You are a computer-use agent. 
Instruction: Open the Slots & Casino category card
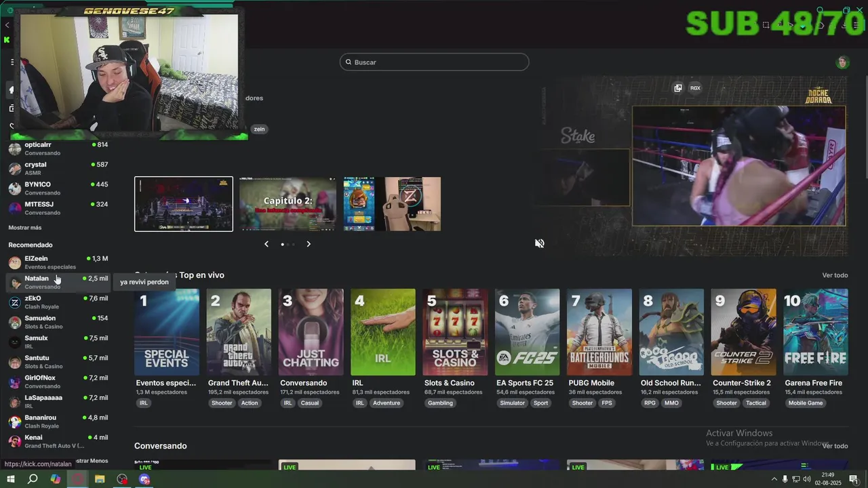click(x=455, y=332)
